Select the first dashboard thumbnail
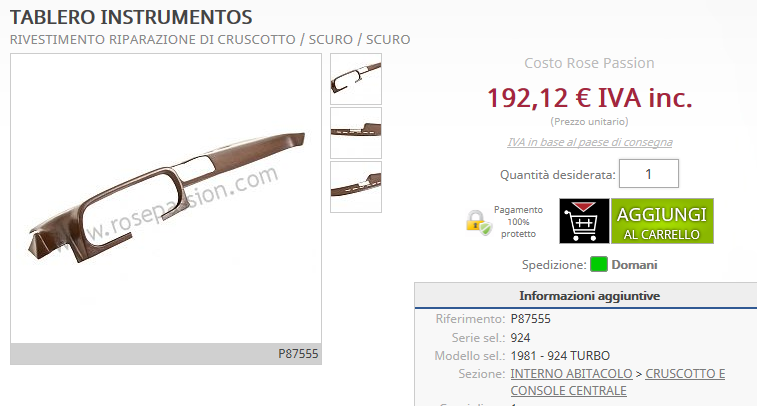 click(x=356, y=79)
